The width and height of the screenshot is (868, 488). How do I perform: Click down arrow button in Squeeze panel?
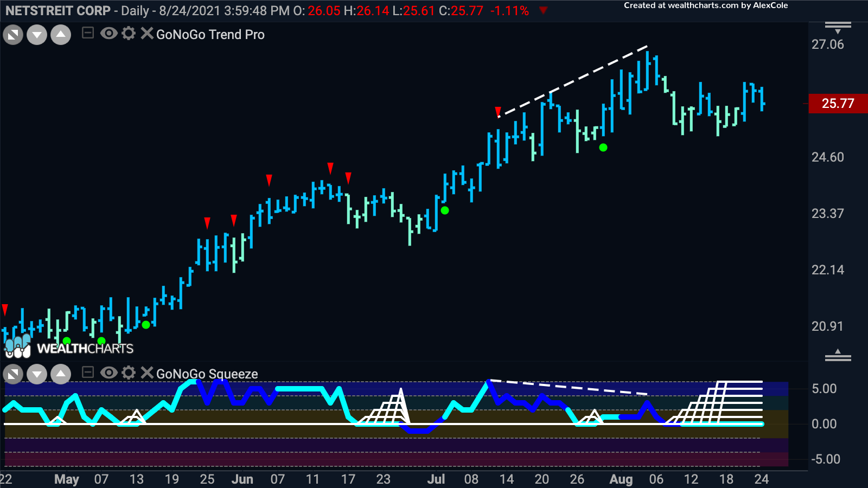[37, 374]
